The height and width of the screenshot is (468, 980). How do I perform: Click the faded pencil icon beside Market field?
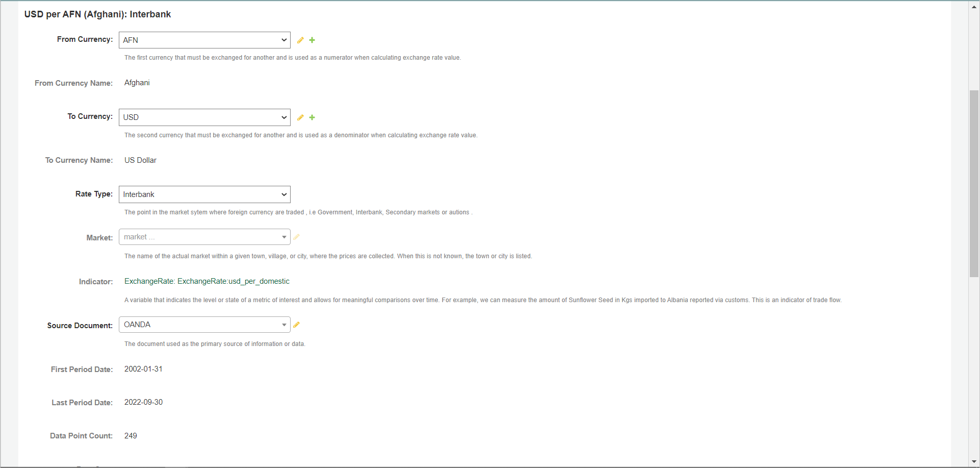click(x=296, y=237)
